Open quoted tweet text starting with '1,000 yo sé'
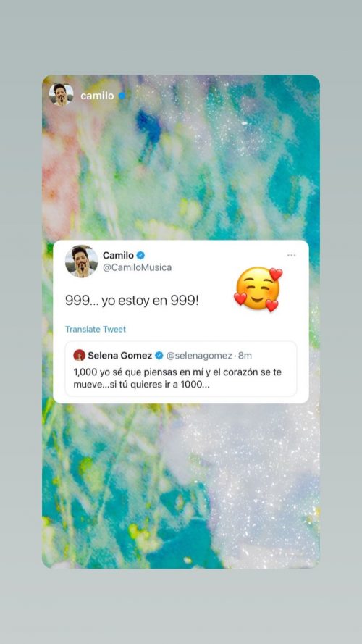The width and height of the screenshot is (362, 644). 177,379
